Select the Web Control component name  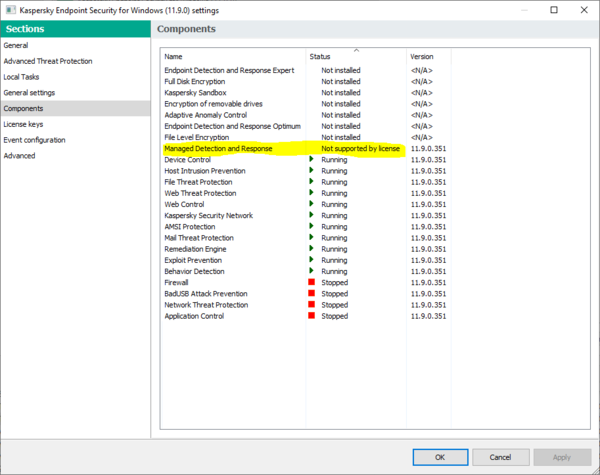click(x=184, y=204)
